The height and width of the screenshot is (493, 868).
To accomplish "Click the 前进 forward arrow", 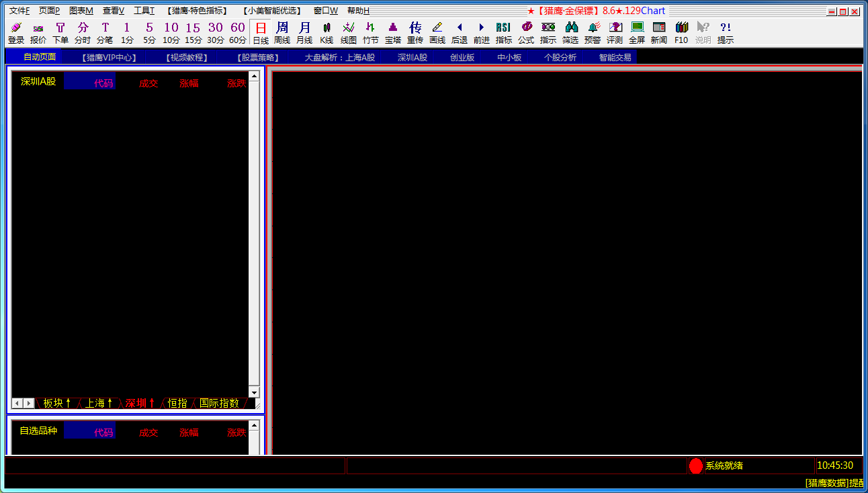I will pyautogui.click(x=482, y=33).
